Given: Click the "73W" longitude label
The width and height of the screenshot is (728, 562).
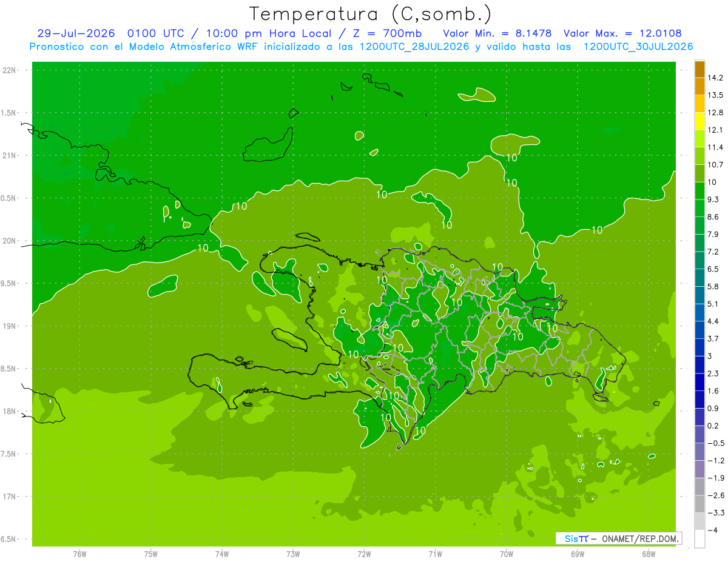Looking at the screenshot, I should coord(293,554).
